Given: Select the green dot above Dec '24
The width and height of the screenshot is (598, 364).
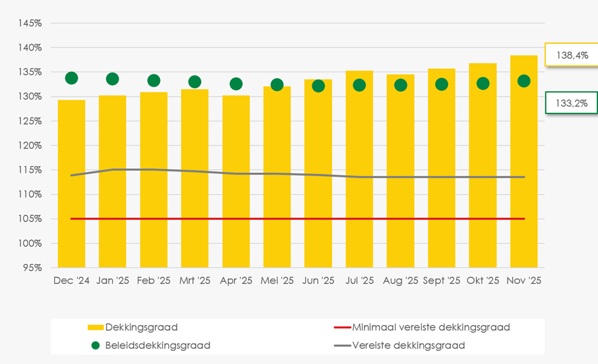Looking at the screenshot, I should pos(71,78).
